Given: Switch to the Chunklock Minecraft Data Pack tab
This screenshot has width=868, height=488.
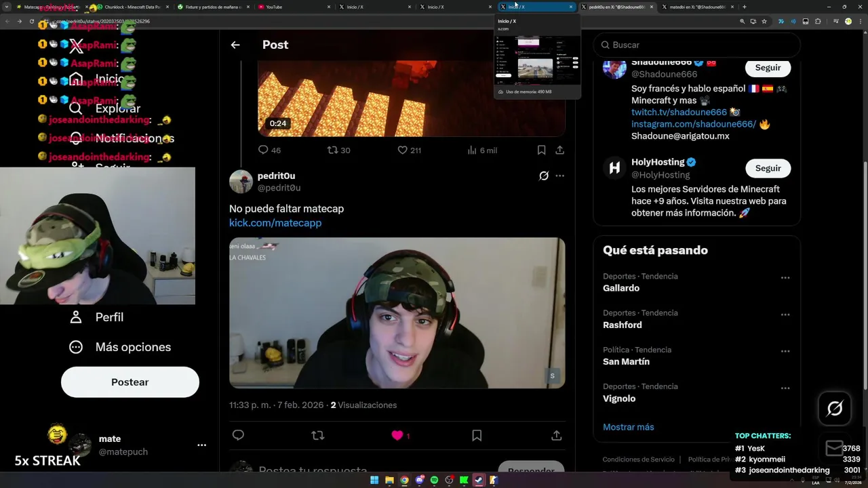Looking at the screenshot, I should click(x=132, y=7).
